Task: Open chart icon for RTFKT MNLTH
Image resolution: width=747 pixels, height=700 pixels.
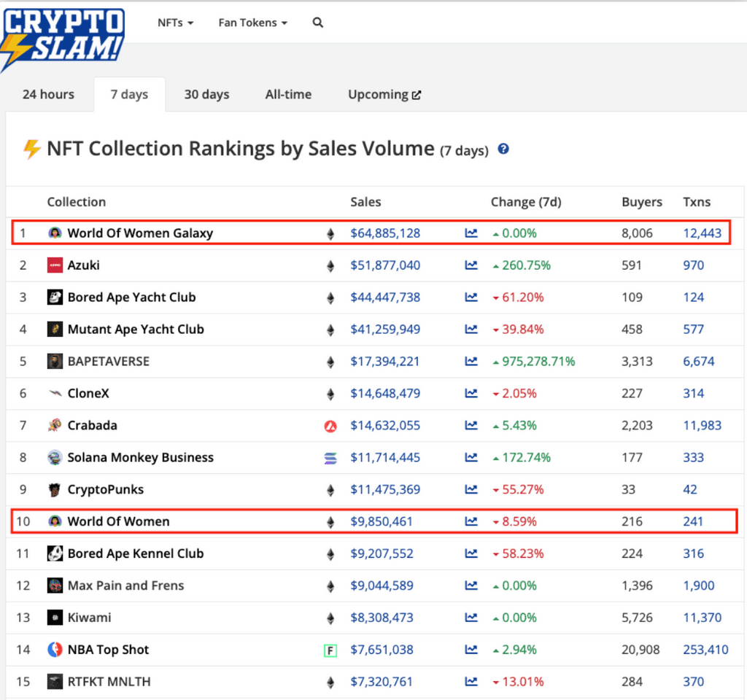Action: coord(471,682)
